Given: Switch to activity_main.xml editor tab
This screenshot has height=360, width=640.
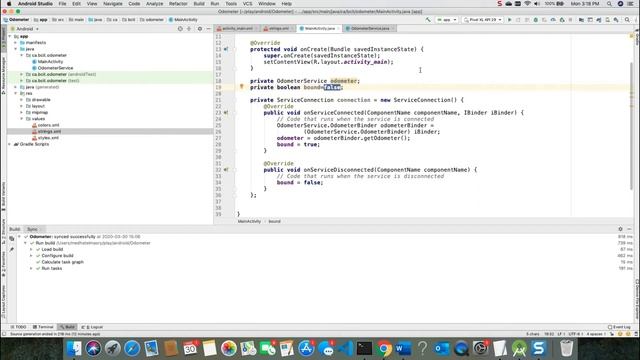Looking at the screenshot, I should coord(237,29).
